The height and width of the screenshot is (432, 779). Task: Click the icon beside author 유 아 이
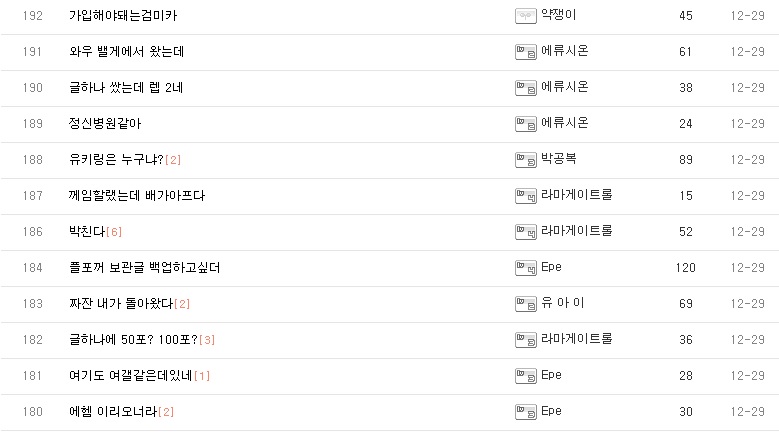525,304
